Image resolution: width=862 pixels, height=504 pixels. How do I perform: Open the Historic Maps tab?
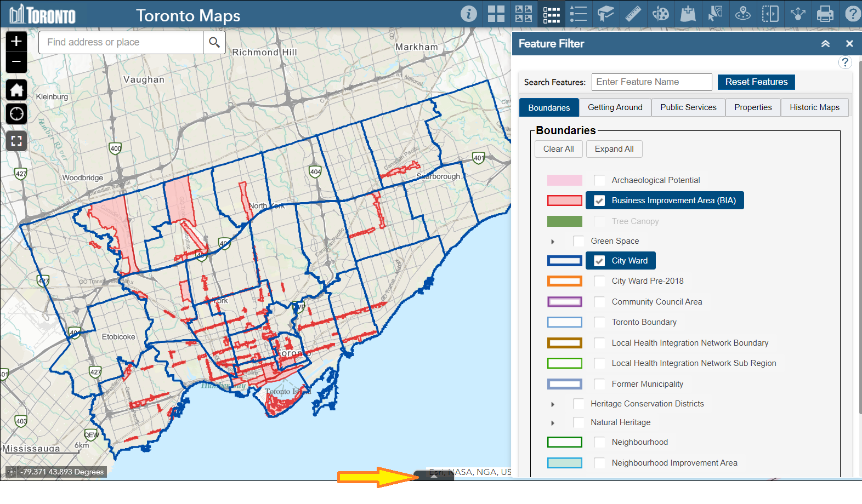pyautogui.click(x=814, y=107)
